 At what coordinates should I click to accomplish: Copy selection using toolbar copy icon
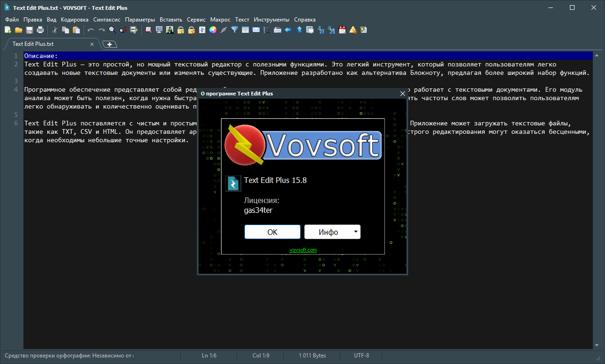click(x=66, y=30)
